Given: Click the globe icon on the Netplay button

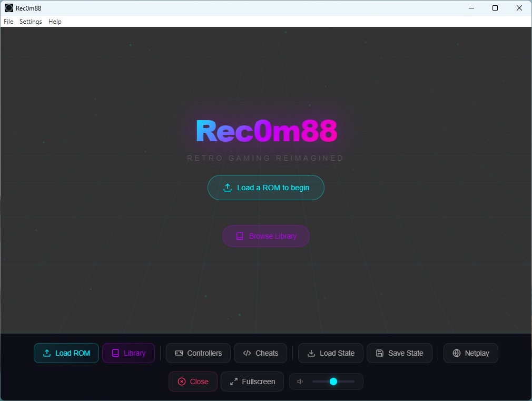Looking at the screenshot, I should (455, 353).
